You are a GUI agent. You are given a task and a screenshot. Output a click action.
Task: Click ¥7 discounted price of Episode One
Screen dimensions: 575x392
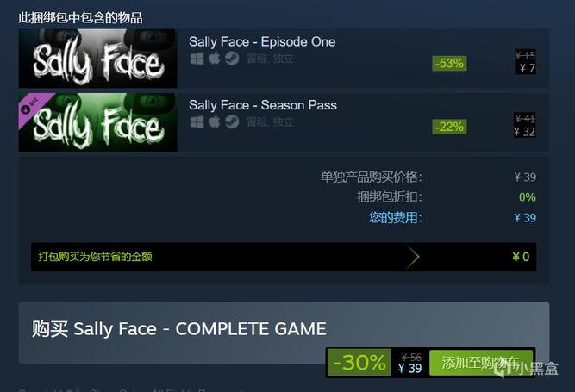point(528,68)
